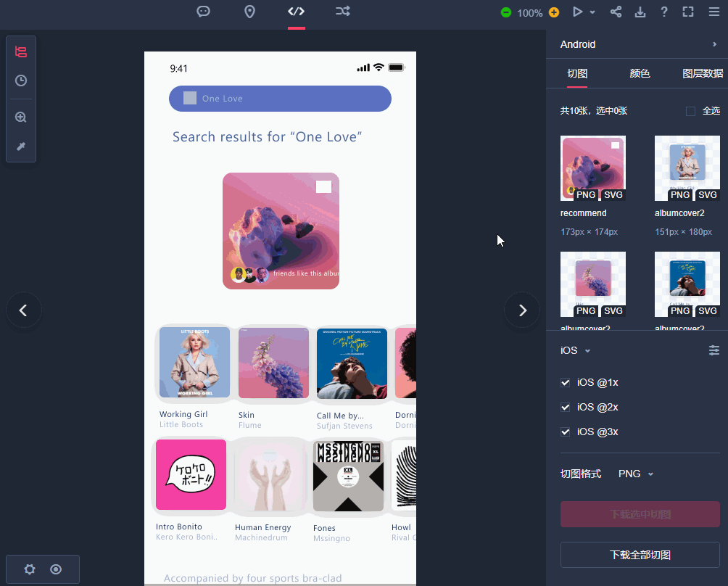
Task: Click SVG badge on recommend slice
Action: tap(613, 194)
